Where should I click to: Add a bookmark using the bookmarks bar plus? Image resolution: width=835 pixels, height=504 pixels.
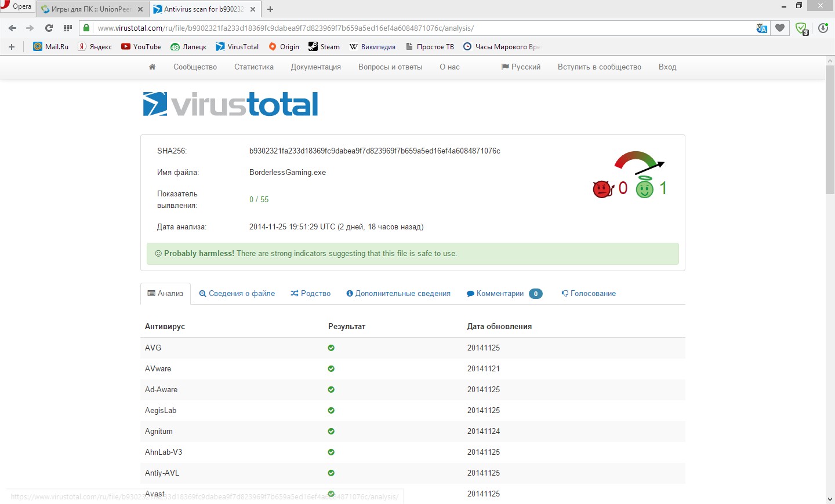[x=12, y=46]
